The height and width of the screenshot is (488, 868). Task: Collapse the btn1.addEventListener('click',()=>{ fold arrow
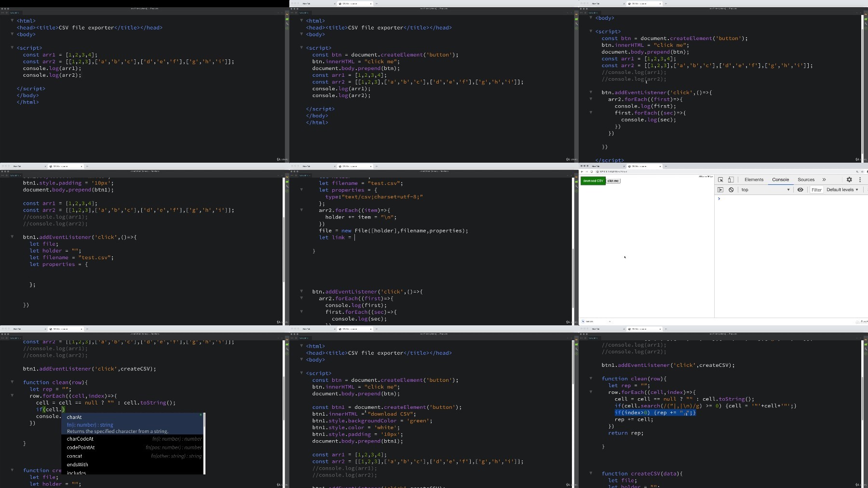12,237
